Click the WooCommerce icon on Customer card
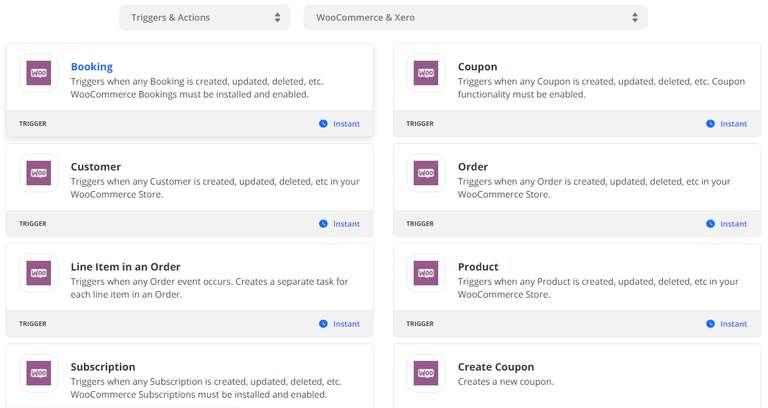Viewport: 768px width, 408px height. coord(39,173)
